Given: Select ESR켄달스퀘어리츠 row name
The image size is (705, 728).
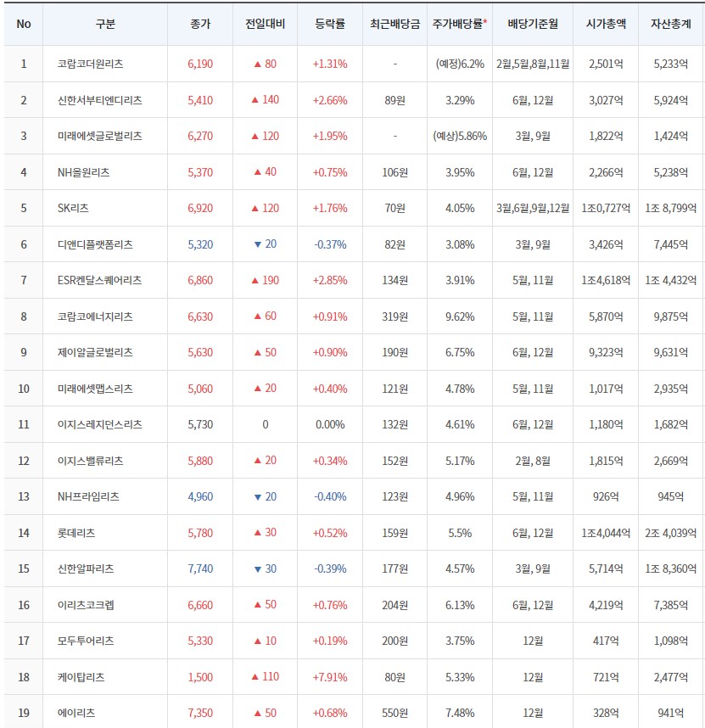Looking at the screenshot, I should [x=99, y=281].
